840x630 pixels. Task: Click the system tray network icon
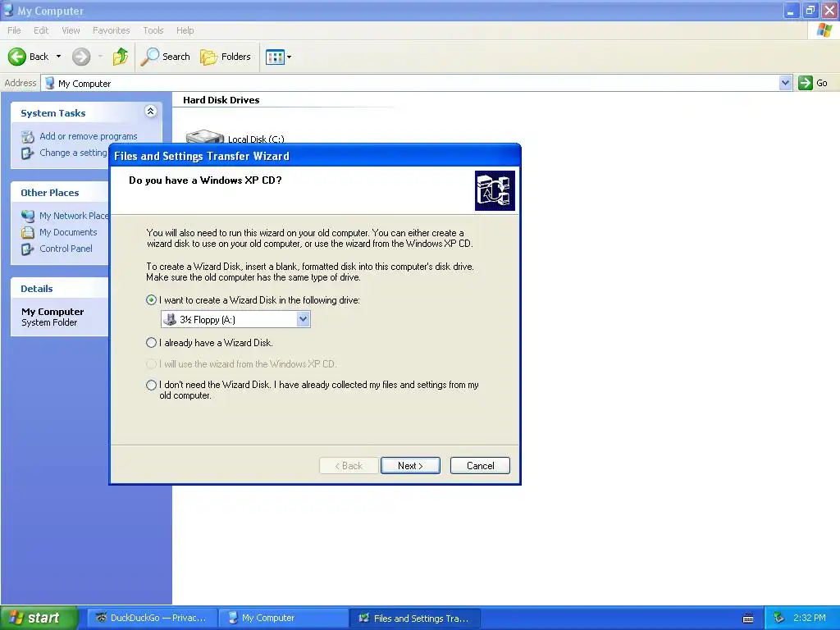[779, 619]
